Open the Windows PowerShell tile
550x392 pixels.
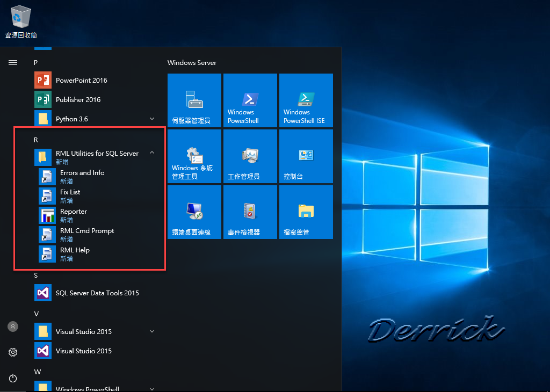click(250, 100)
